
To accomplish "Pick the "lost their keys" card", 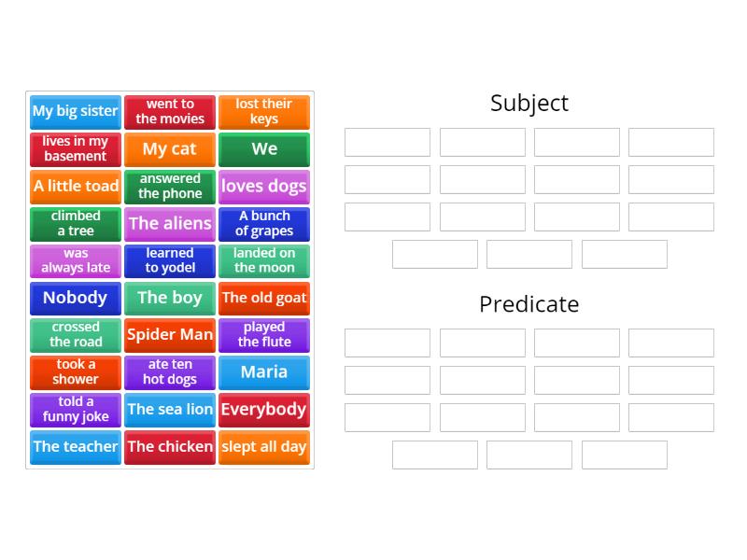I will (264, 112).
